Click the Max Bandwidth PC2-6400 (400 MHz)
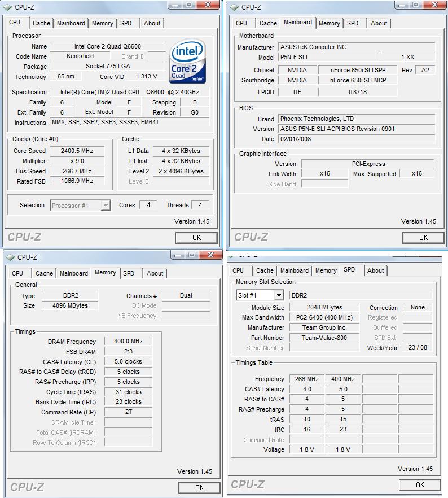The width and height of the screenshot is (448, 498). pyautogui.click(x=324, y=317)
